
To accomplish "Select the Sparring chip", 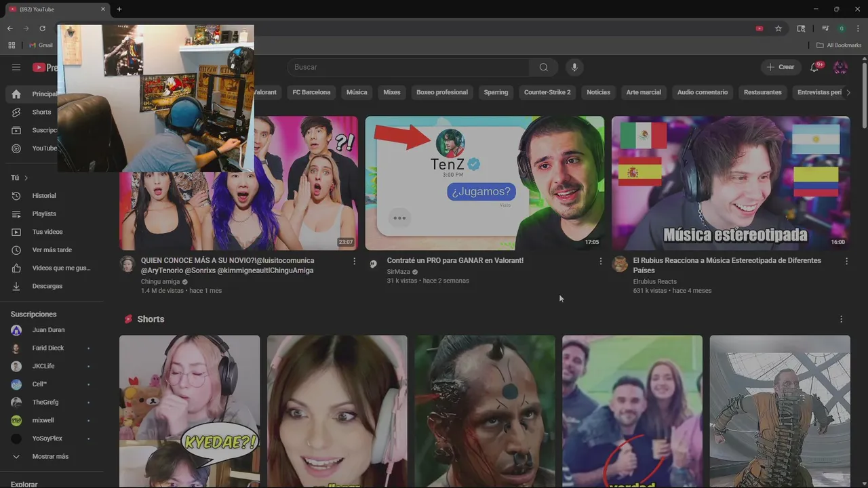I will coord(496,92).
